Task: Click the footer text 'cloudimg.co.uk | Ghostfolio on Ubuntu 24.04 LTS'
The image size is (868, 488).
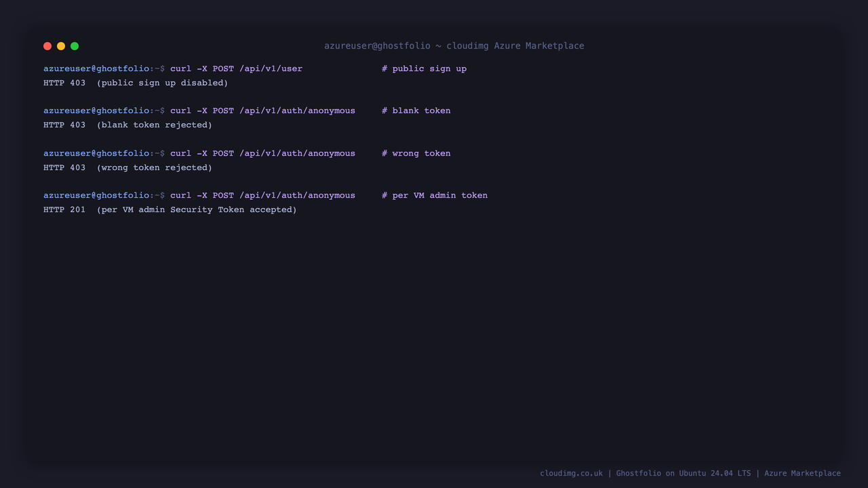Action: pyautogui.click(x=646, y=473)
